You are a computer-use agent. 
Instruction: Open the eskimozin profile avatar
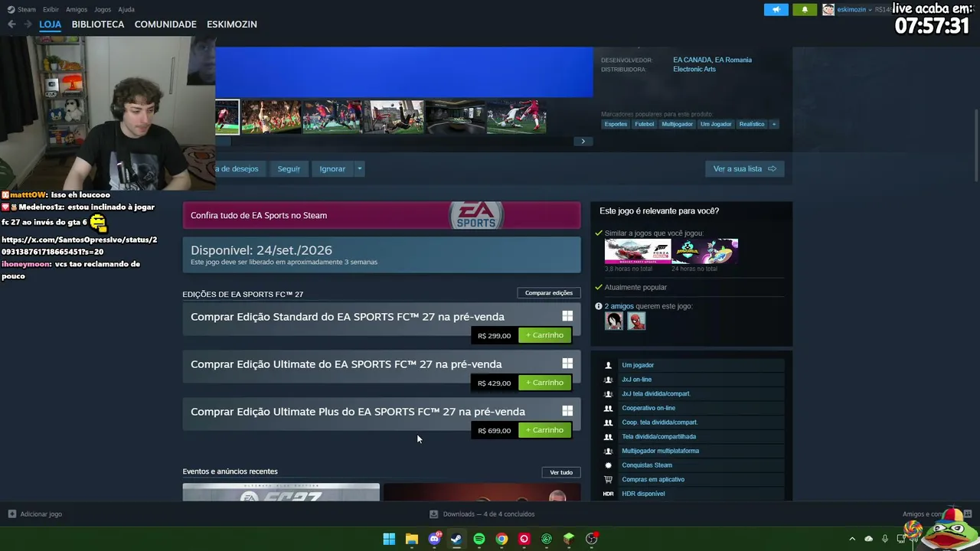point(828,10)
